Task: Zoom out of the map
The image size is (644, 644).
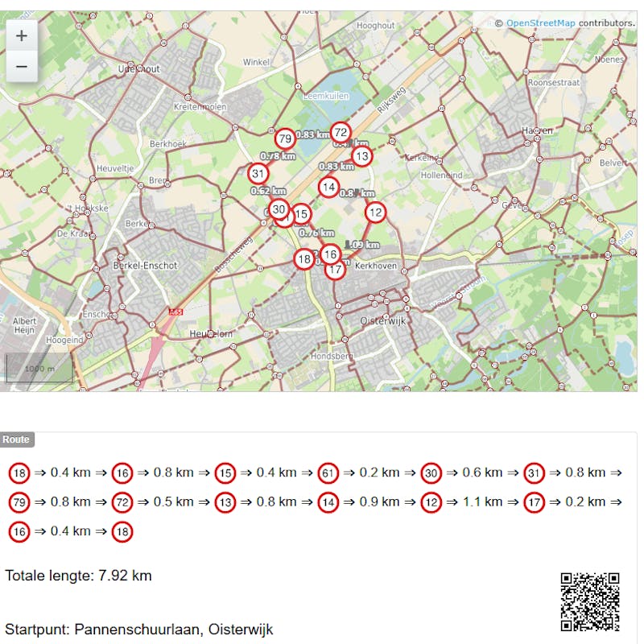Action: click(x=22, y=66)
